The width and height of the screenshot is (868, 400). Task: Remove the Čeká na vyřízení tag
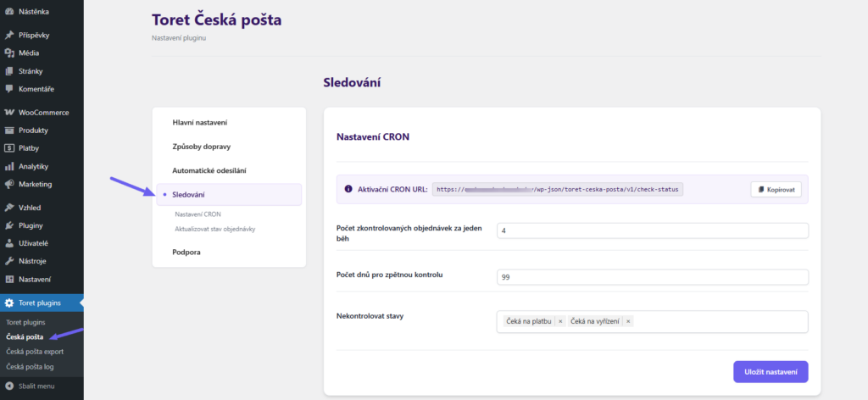[x=628, y=321]
